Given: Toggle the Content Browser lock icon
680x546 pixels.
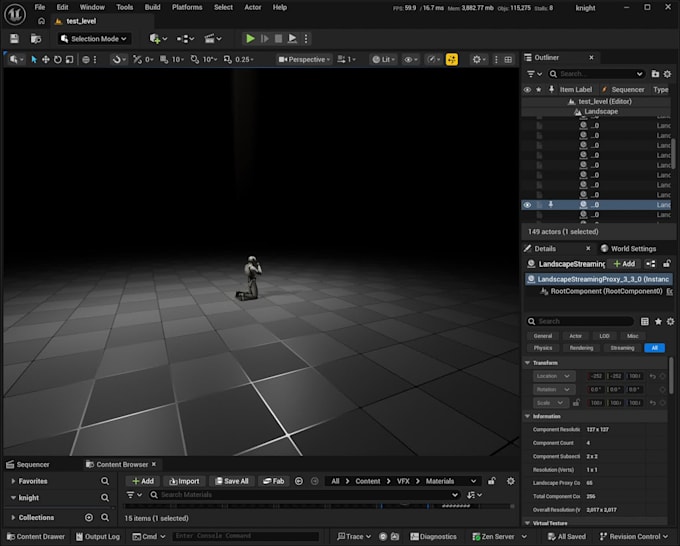Looking at the screenshot, I should [492, 481].
